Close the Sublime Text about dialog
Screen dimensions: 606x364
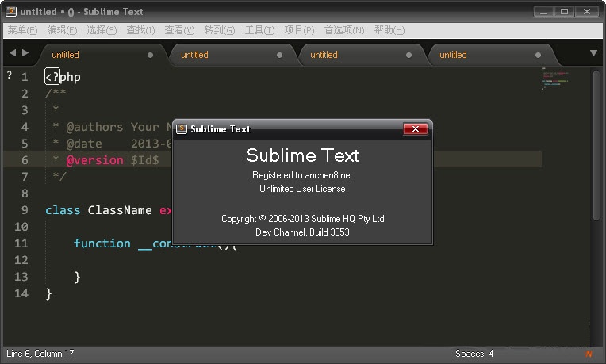(x=415, y=129)
